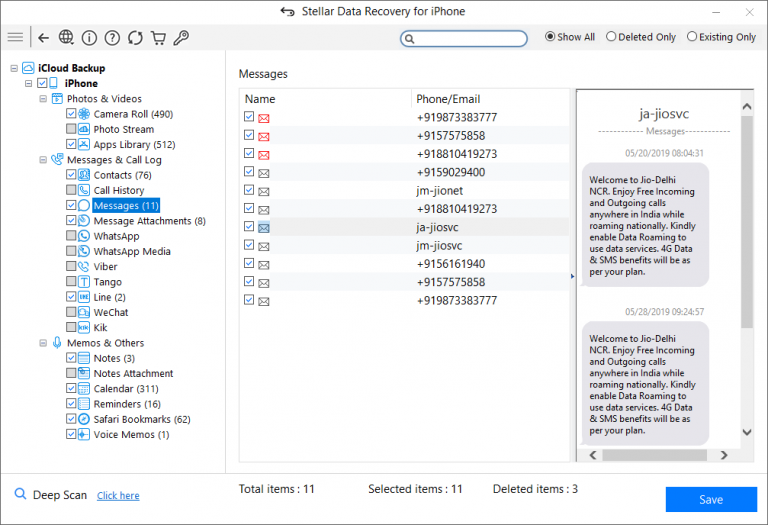Click in the search input field
768x525 pixels.
(x=464, y=39)
